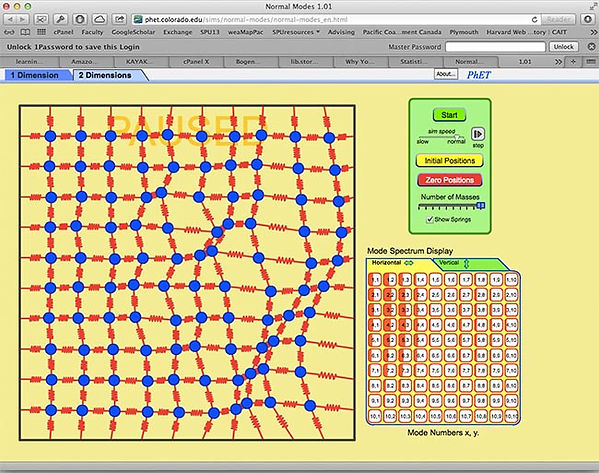This screenshot has height=473, width=599.
Task: Click the downloads arrow icon
Action: [x=588, y=19]
